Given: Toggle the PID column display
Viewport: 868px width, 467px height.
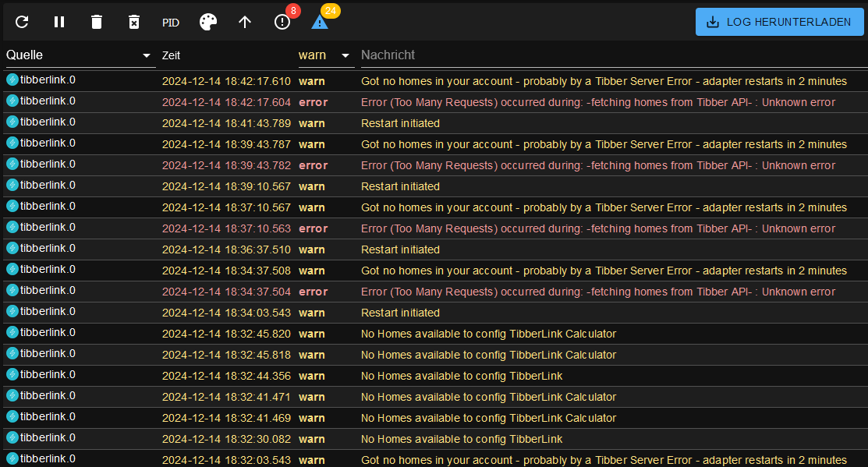Looking at the screenshot, I should [171, 23].
